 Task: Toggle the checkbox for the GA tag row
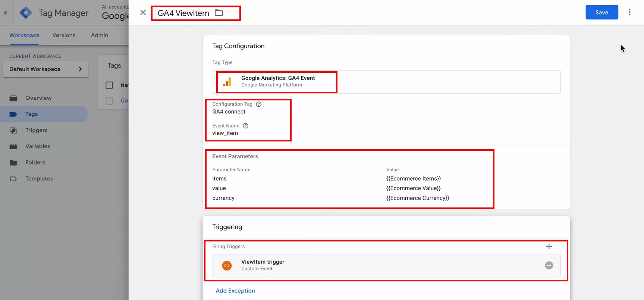pyautogui.click(x=109, y=101)
